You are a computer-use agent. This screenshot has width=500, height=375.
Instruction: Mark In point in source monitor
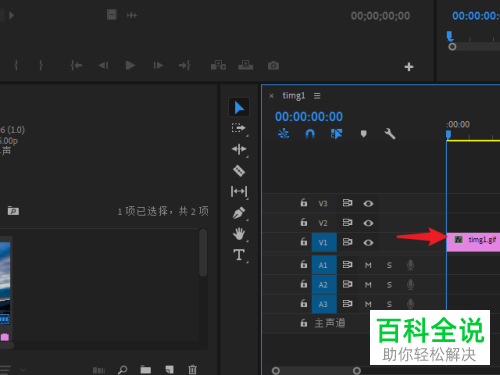(16, 65)
